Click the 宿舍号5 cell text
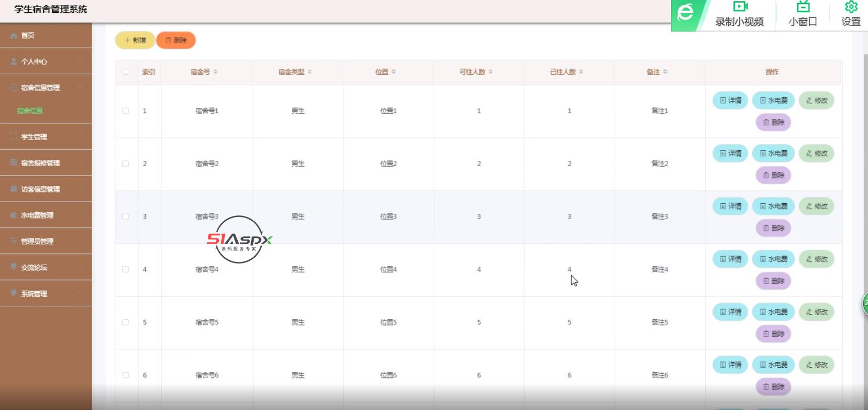 [207, 322]
